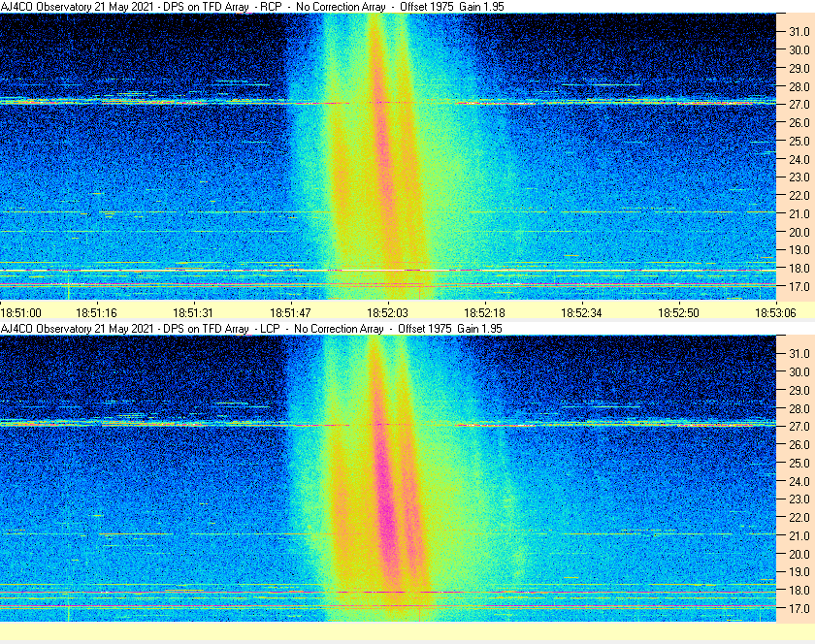Choose 19.0 frequency label in LCP panel
Viewport: 815px width, 644px height.
click(x=799, y=572)
